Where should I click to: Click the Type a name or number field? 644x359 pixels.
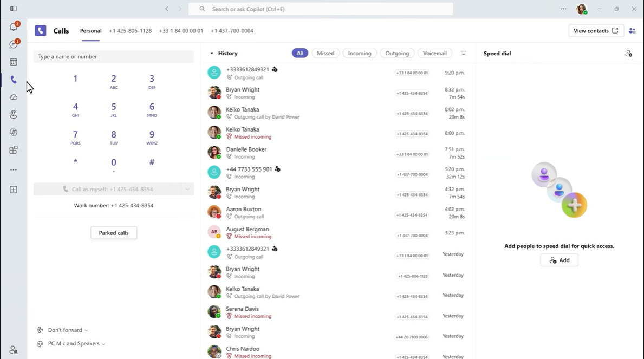click(114, 57)
